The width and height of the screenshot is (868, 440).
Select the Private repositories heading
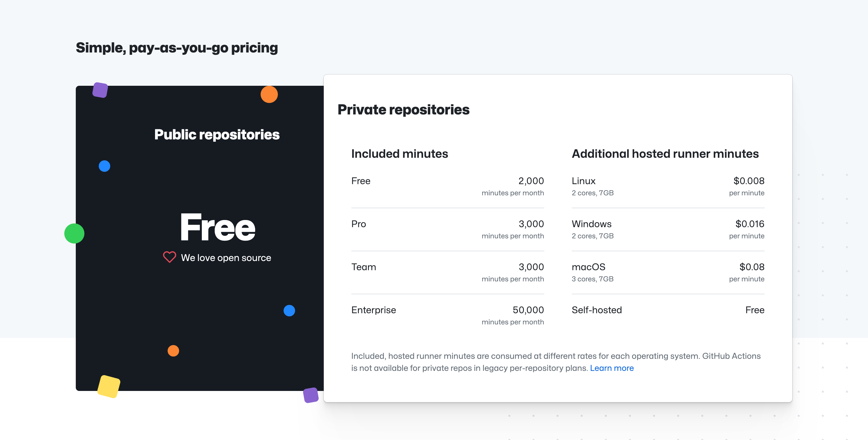point(403,110)
